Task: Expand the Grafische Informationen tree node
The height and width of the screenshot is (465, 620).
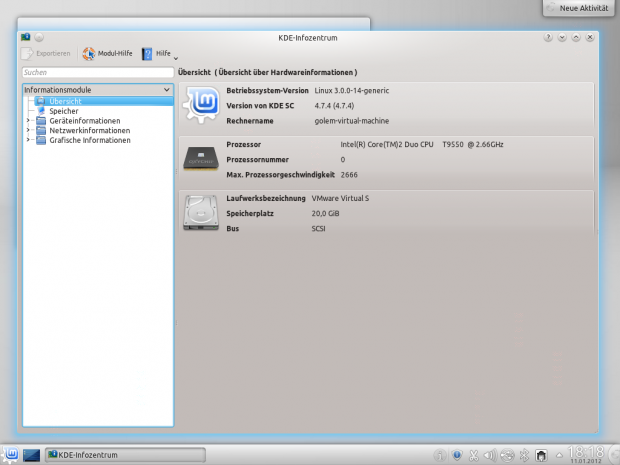Action: click(28, 140)
